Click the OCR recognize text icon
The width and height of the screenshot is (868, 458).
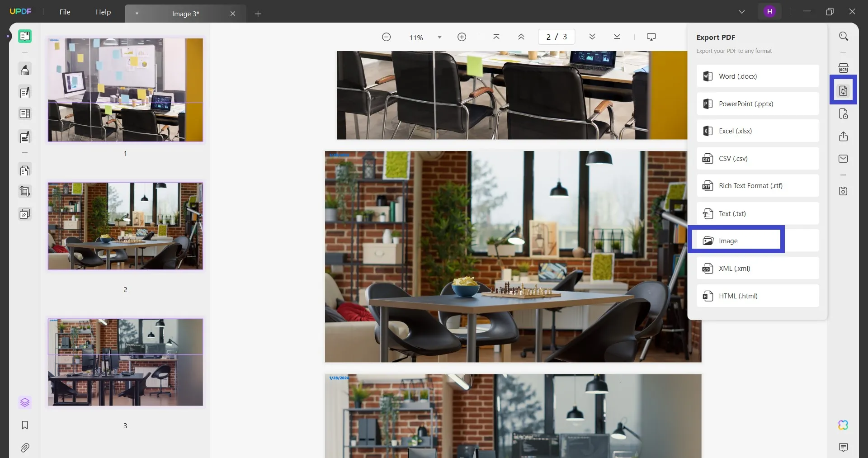click(x=843, y=68)
